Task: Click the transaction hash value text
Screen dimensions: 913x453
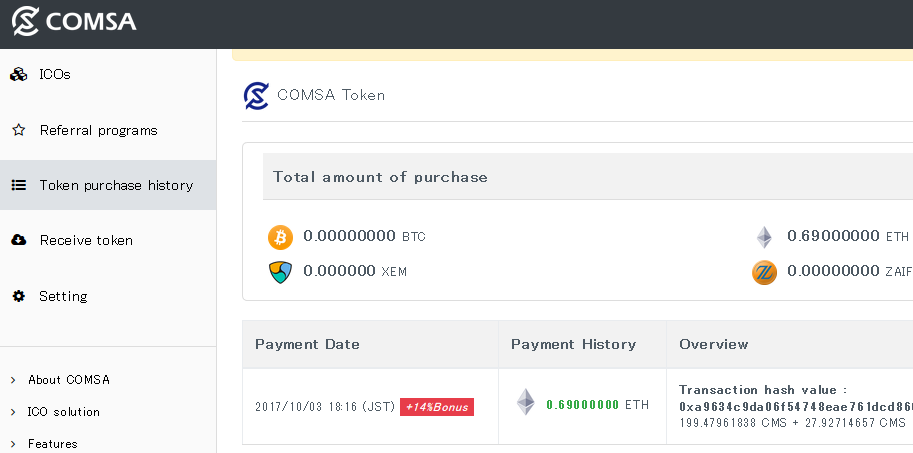Action: pyautogui.click(x=796, y=407)
